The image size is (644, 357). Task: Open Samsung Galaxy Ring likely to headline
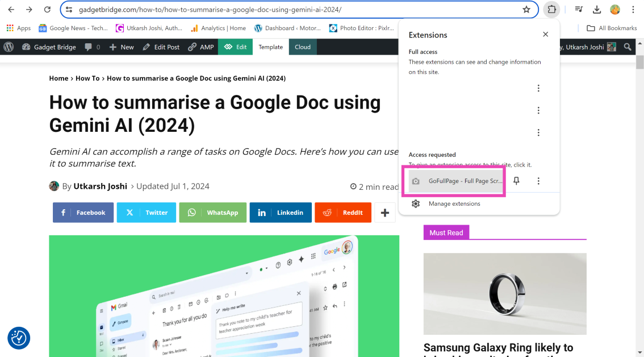pyautogui.click(x=498, y=349)
